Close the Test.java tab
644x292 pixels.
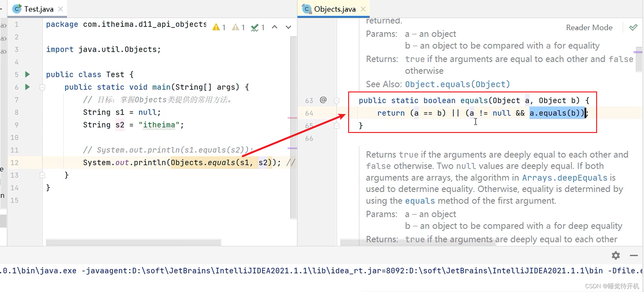60,9
